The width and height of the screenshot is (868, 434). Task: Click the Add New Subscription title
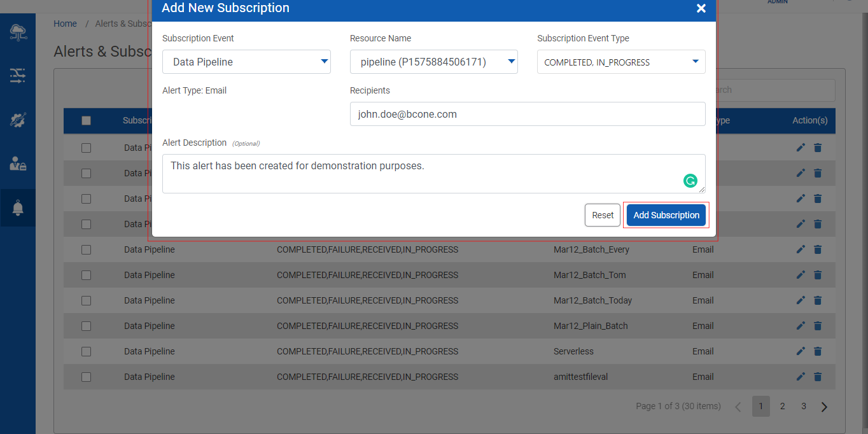pos(225,8)
